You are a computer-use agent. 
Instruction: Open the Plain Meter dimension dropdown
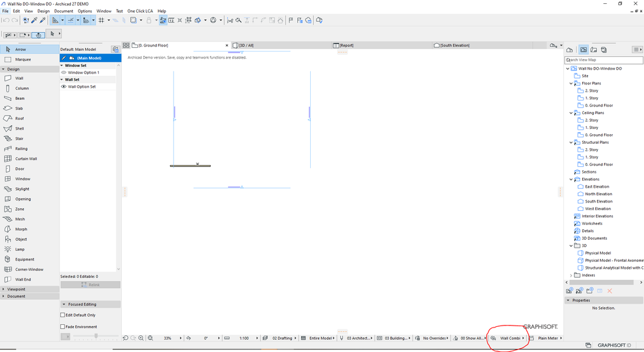pos(545,338)
